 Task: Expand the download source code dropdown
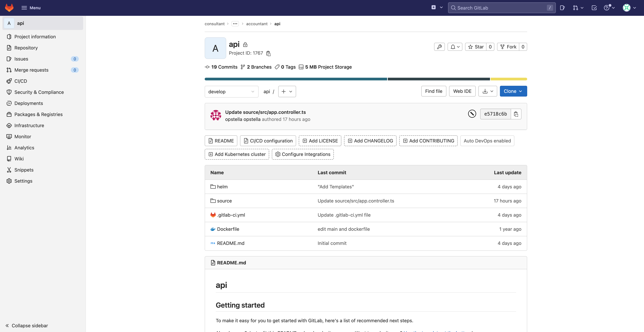(x=488, y=91)
